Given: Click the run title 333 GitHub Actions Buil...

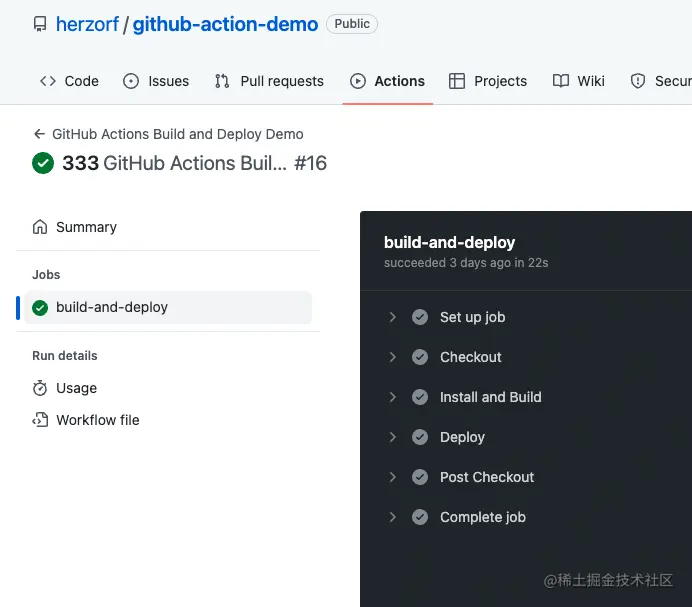Looking at the screenshot, I should (174, 163).
